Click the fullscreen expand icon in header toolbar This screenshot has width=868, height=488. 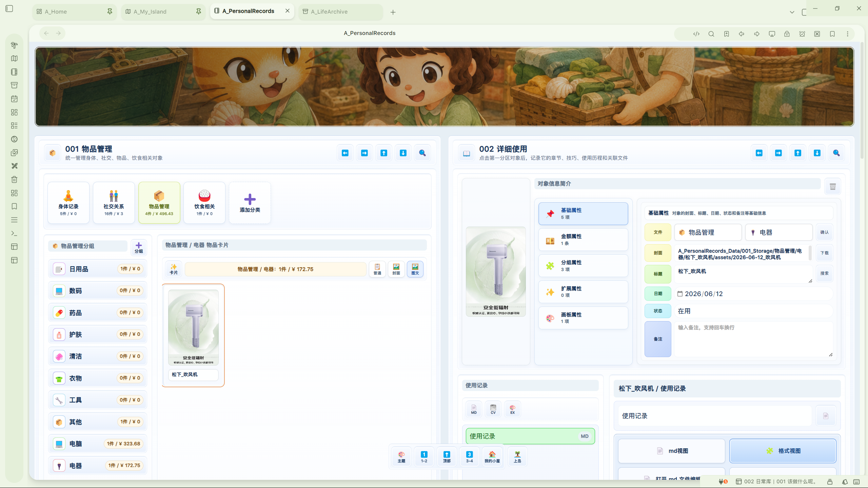817,34
